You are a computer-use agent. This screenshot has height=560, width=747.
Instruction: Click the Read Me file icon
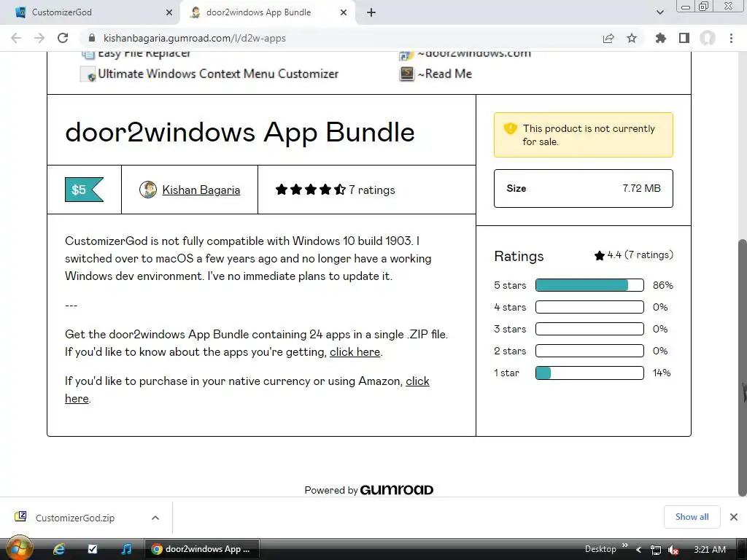406,74
